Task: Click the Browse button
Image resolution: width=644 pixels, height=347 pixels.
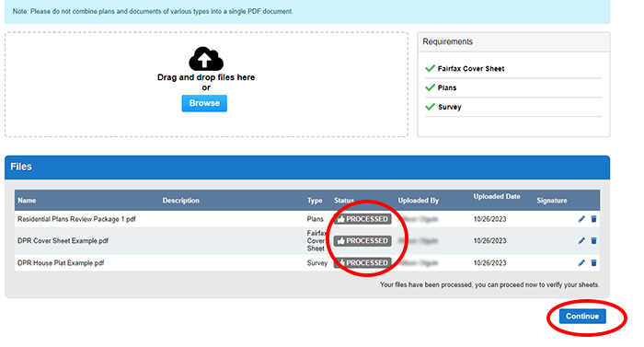Action: pos(204,103)
